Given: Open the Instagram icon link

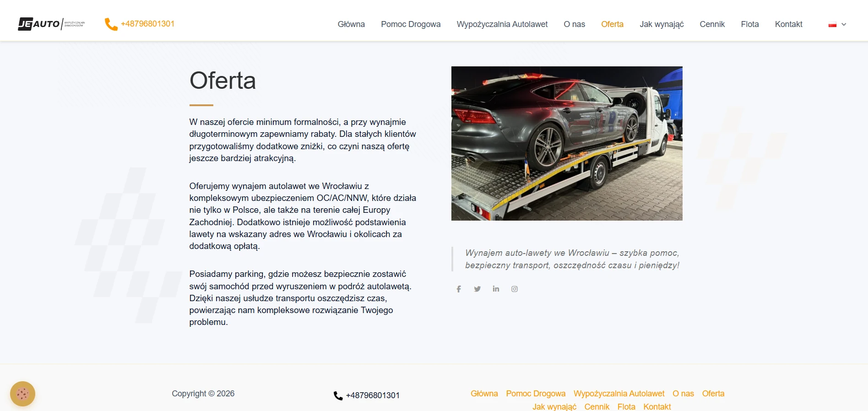Looking at the screenshot, I should tap(515, 289).
